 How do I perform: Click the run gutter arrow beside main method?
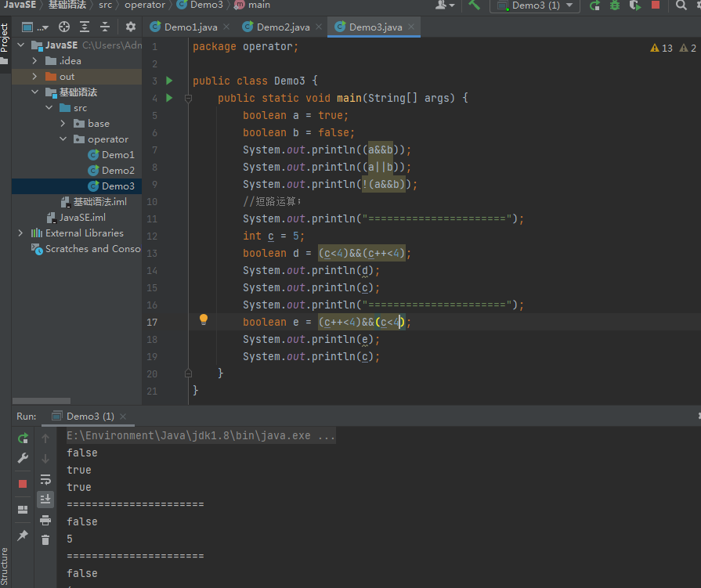click(x=169, y=98)
